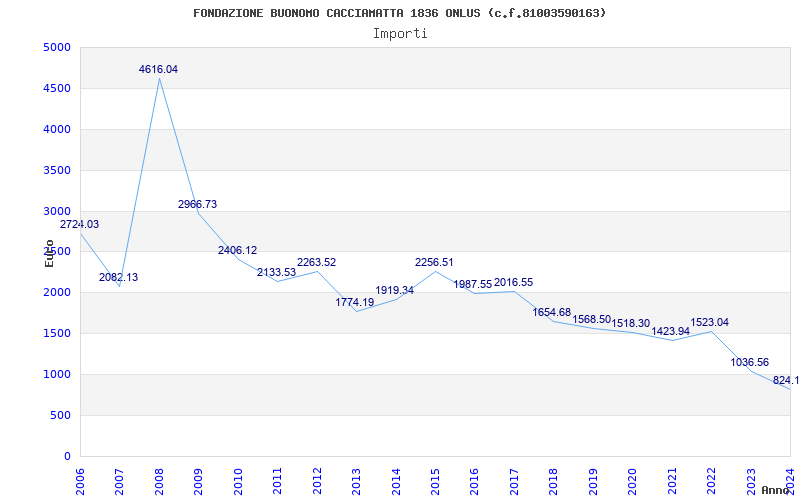Click the 1919.34 data label
The width and height of the screenshot is (800, 500).
pos(394,290)
